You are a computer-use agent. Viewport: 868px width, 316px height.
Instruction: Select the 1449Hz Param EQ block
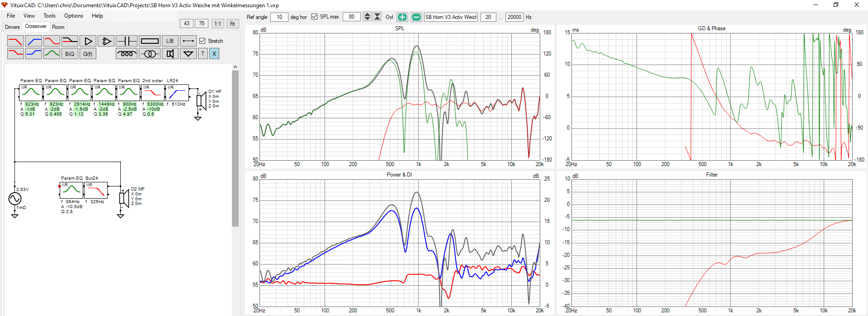pyautogui.click(x=104, y=93)
